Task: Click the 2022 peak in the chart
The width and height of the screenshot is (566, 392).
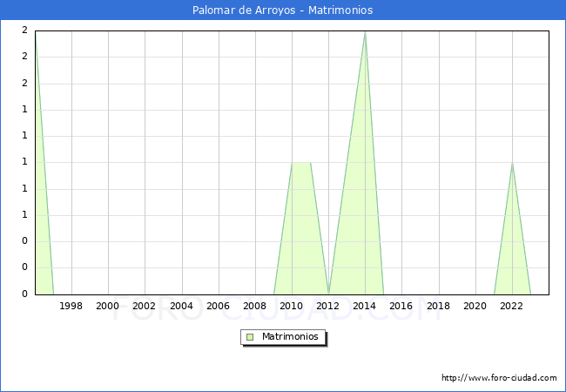Action: (512, 164)
